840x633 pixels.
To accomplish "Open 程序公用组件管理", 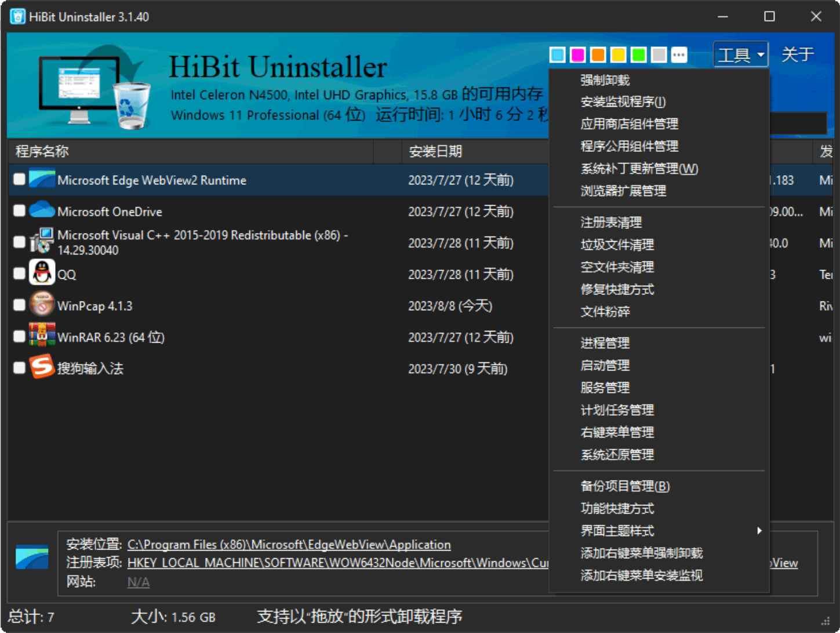I will click(630, 146).
